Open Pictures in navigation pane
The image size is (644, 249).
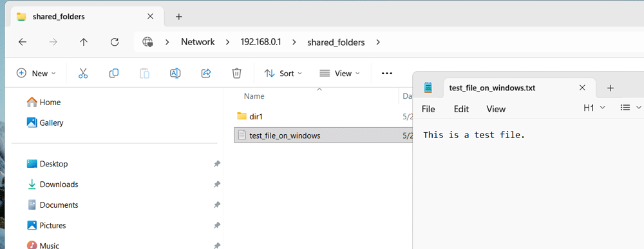point(46,226)
